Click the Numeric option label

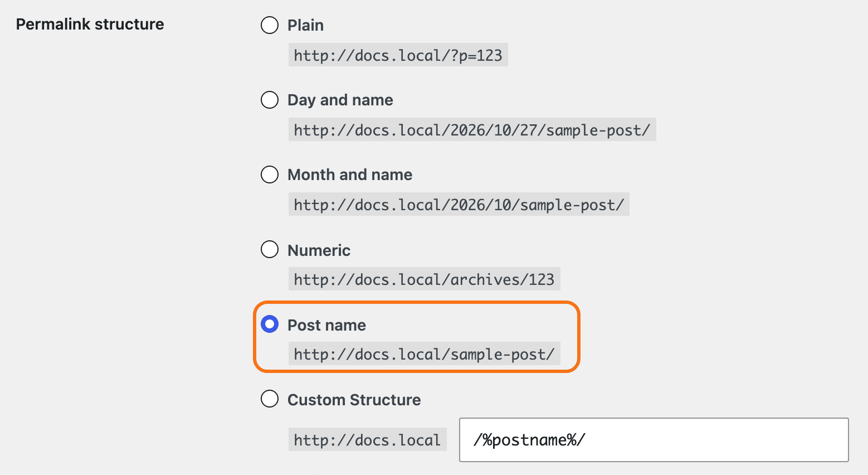(x=319, y=250)
